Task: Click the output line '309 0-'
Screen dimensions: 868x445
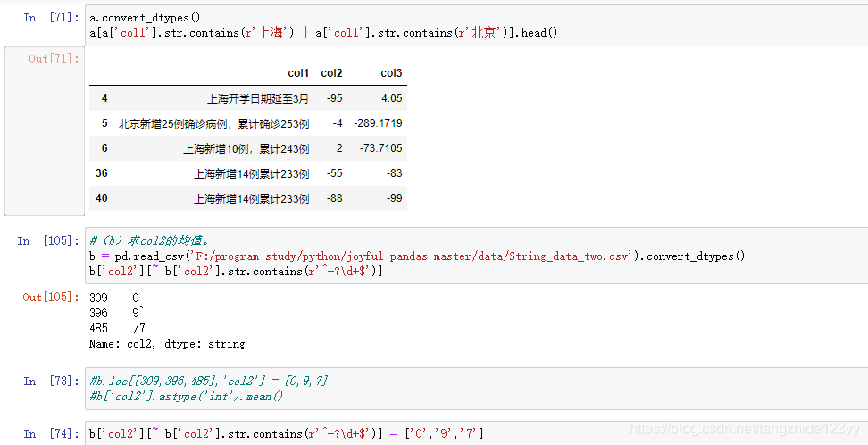Action: (117, 298)
